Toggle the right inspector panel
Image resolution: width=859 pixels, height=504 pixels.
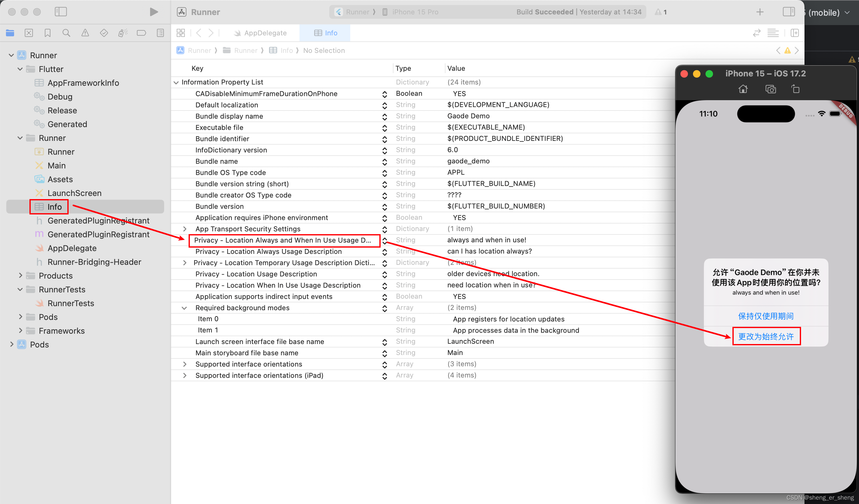coord(789,12)
